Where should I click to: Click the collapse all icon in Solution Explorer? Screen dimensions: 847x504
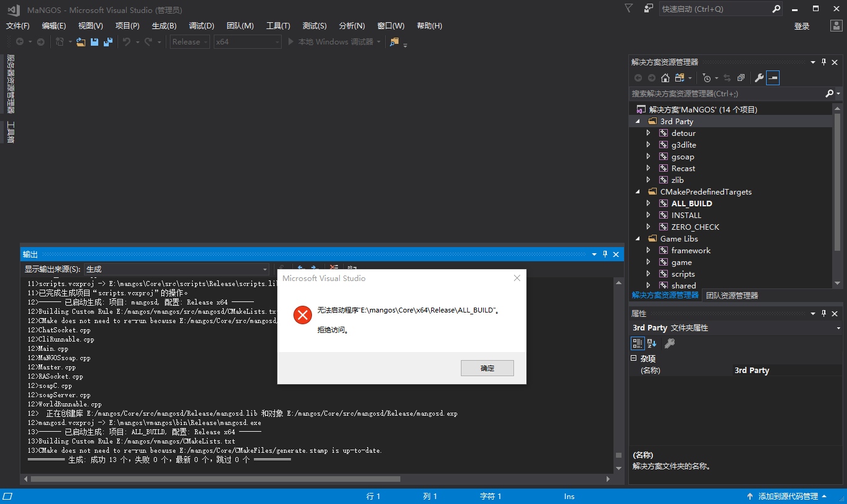click(x=741, y=78)
